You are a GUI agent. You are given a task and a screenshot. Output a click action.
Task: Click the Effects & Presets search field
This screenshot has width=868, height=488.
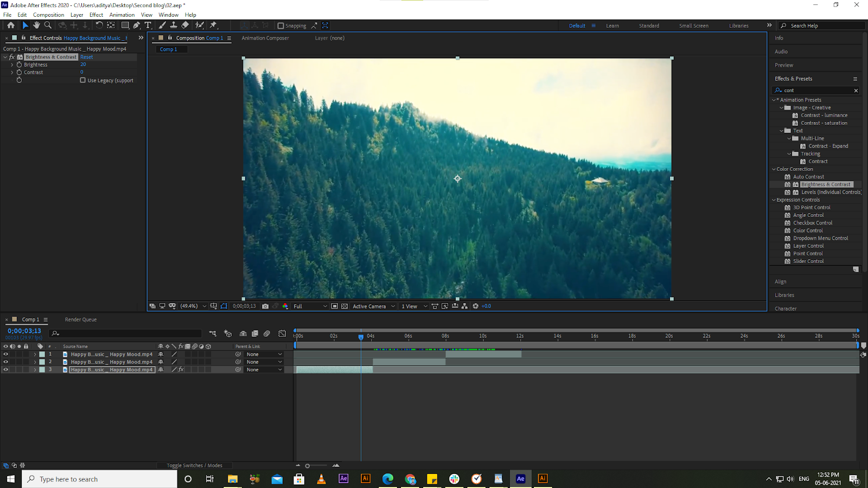(814, 90)
